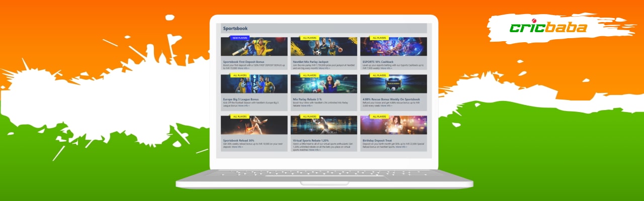
Task: Open the ESPORTS 10% Cashback banner image
Action: point(393,47)
